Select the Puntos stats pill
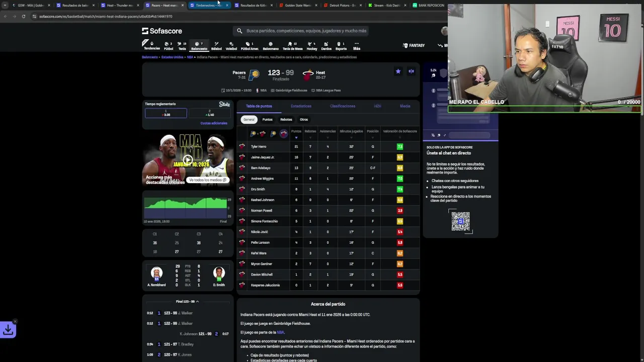Screen dimensions: 644x362 click(267, 119)
